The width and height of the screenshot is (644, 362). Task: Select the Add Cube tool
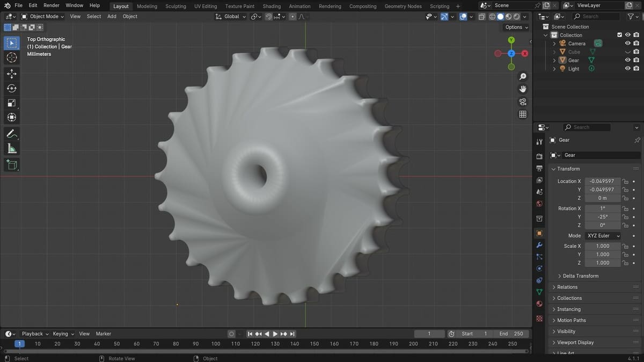pos(11,164)
